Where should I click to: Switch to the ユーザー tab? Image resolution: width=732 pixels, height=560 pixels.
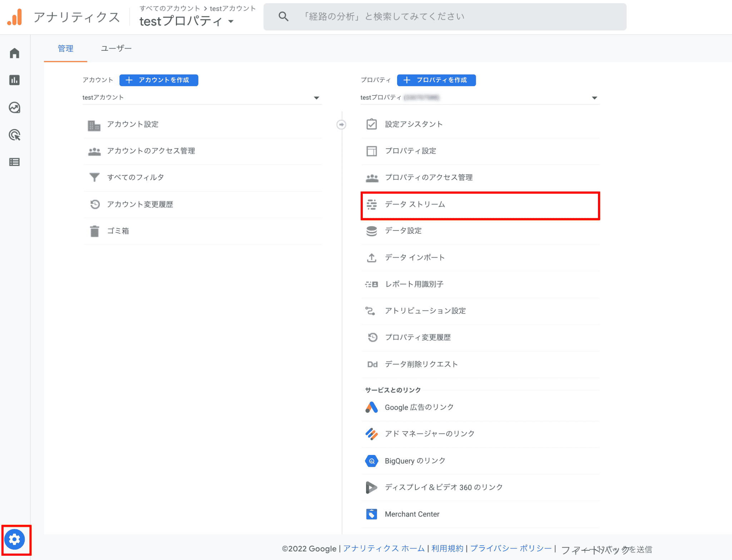click(116, 49)
